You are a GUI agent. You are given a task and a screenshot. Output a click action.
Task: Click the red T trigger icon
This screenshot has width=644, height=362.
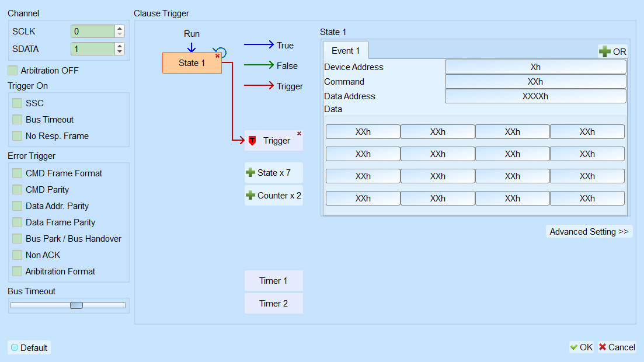pyautogui.click(x=252, y=141)
